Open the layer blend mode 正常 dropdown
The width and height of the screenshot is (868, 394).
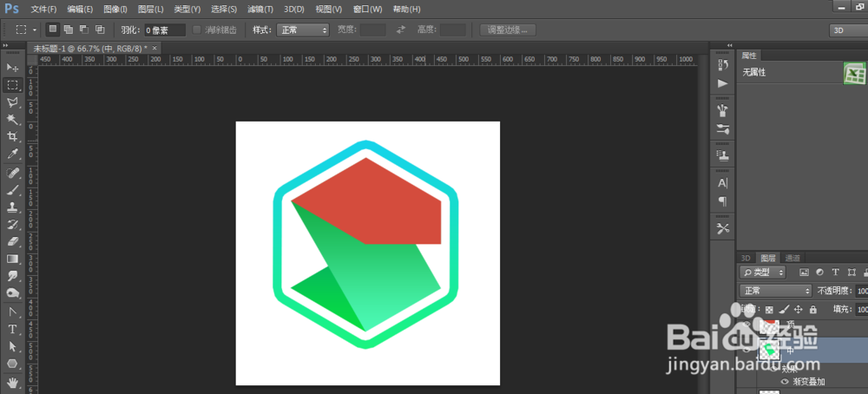pos(776,291)
